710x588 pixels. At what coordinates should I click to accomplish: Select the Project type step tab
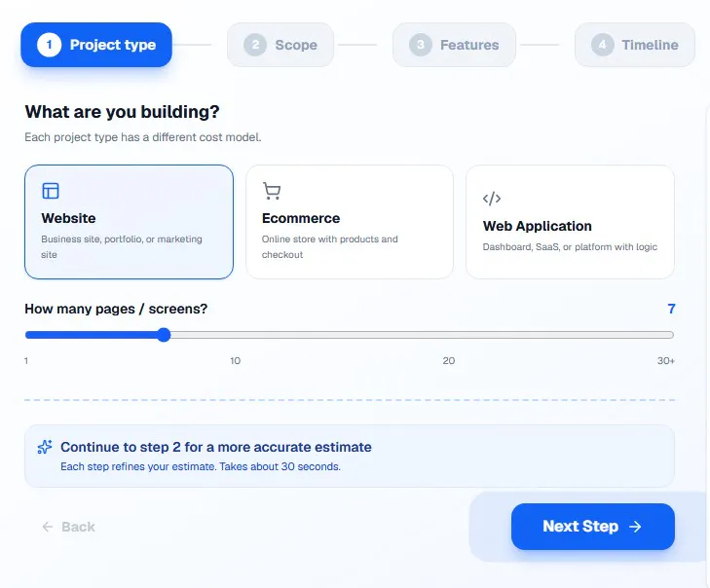pos(96,45)
